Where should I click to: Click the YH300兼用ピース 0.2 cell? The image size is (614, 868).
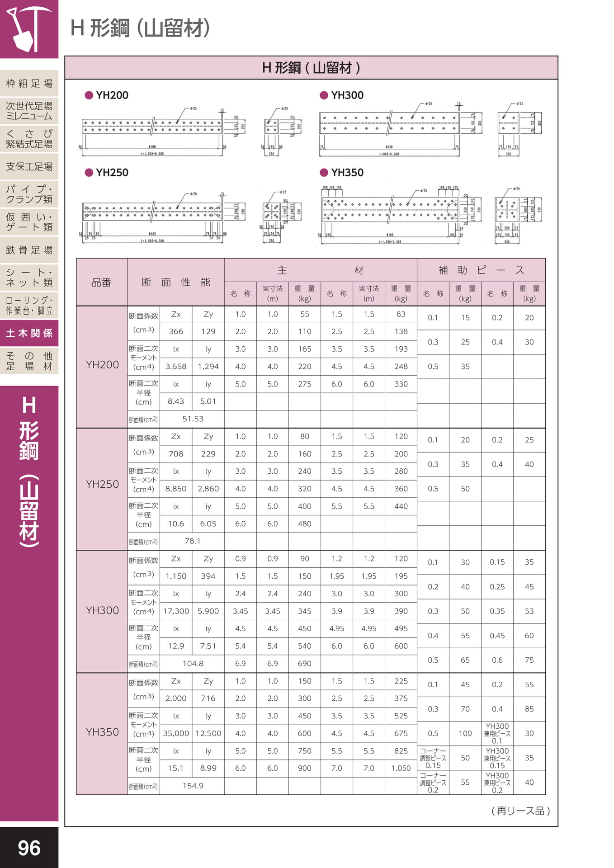497,783
